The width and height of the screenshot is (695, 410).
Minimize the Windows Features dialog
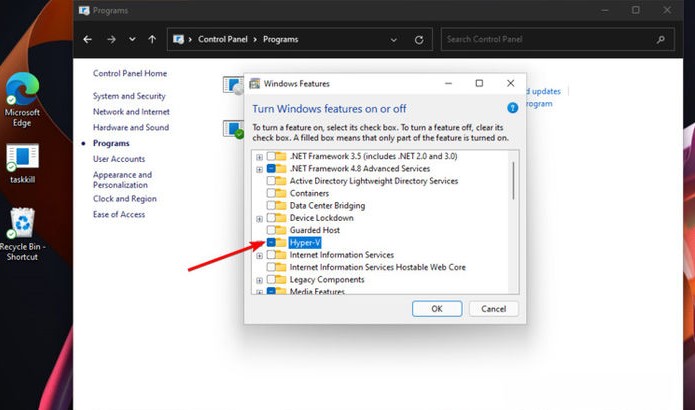pos(449,83)
